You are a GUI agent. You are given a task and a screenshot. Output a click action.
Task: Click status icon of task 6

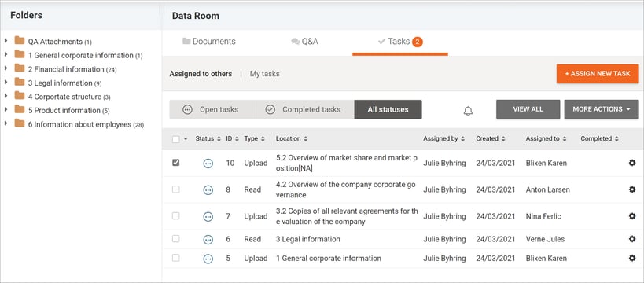[208, 239]
